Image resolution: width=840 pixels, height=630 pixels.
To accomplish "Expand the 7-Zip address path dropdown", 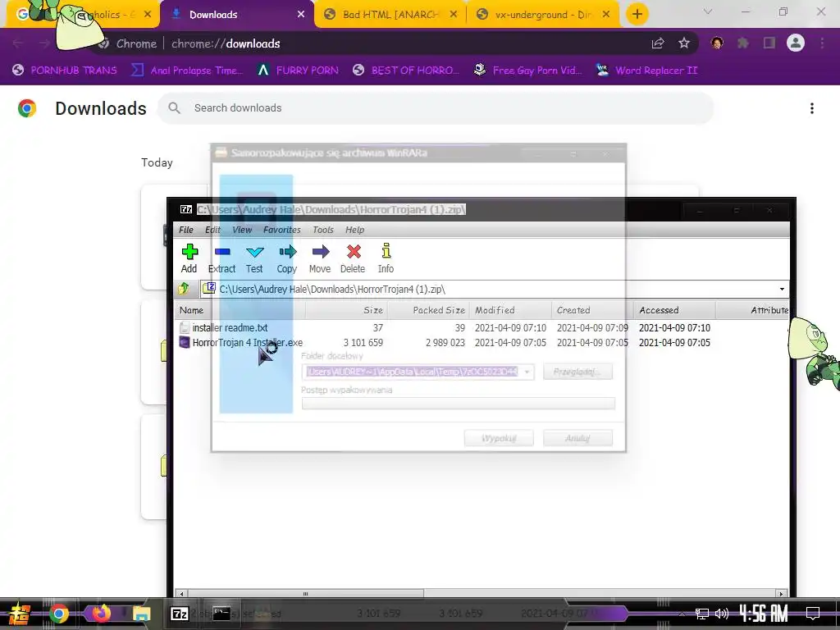I will tap(782, 290).
